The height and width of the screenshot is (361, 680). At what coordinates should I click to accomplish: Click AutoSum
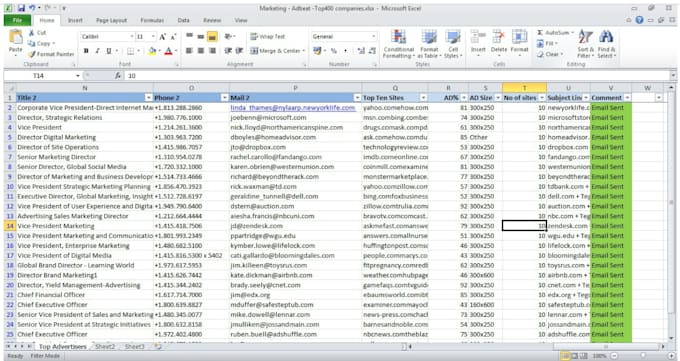(x=555, y=33)
